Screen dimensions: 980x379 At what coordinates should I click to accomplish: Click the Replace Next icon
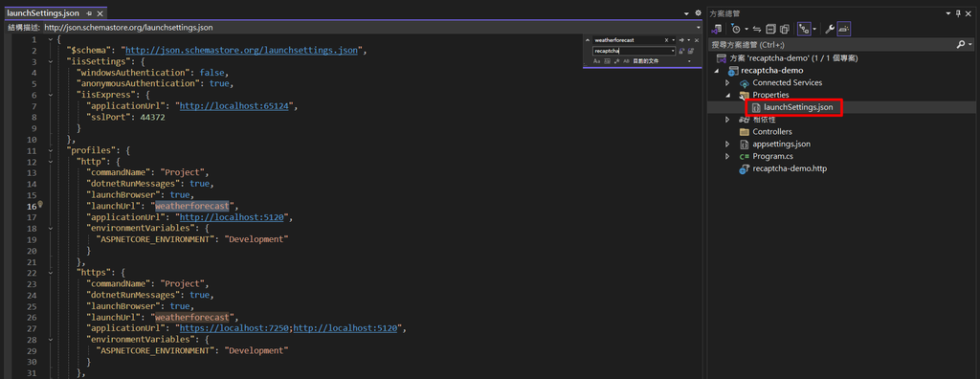(681, 51)
